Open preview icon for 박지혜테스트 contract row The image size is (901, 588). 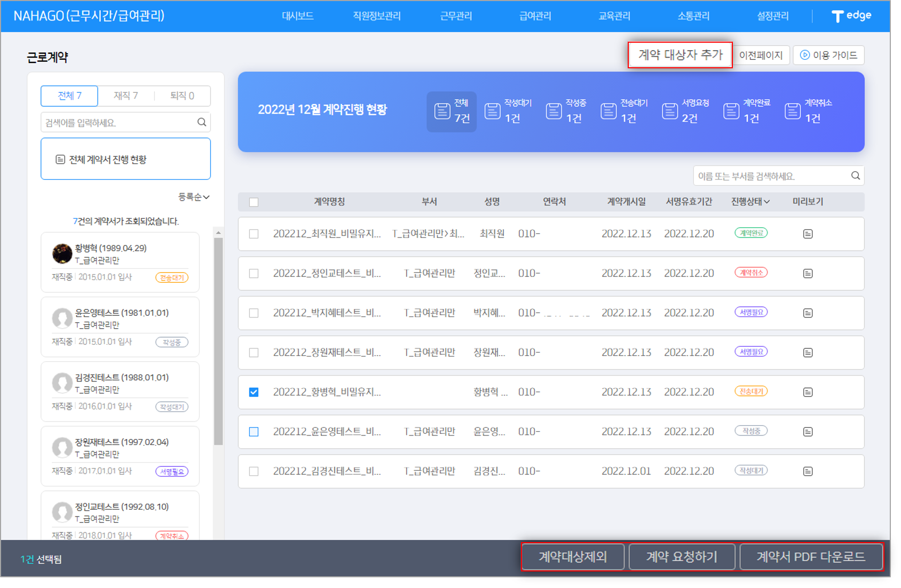(808, 313)
